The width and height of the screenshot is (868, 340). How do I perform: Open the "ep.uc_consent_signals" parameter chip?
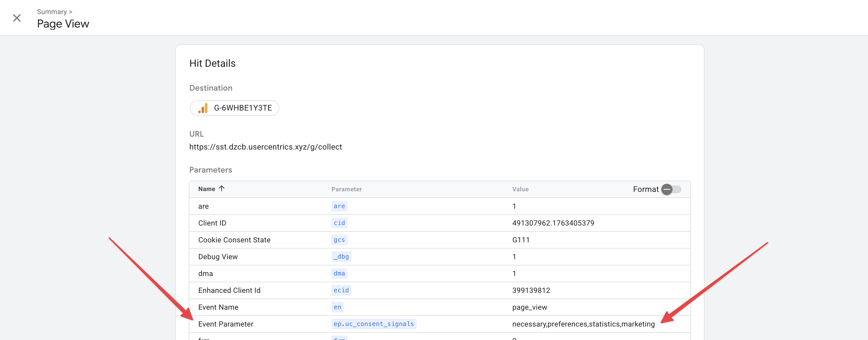(373, 324)
